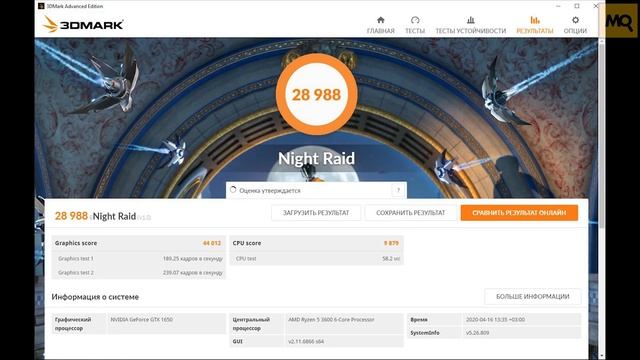The width and height of the screenshot is (640, 360).
Task: Click the vertical scrollbar on right
Action: (x=602, y=135)
